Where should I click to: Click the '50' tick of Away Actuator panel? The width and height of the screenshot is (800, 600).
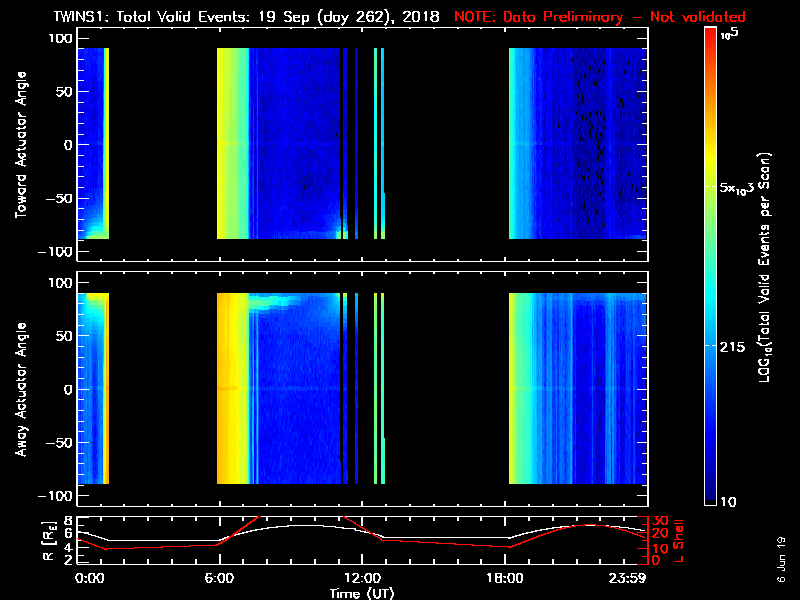click(64, 336)
